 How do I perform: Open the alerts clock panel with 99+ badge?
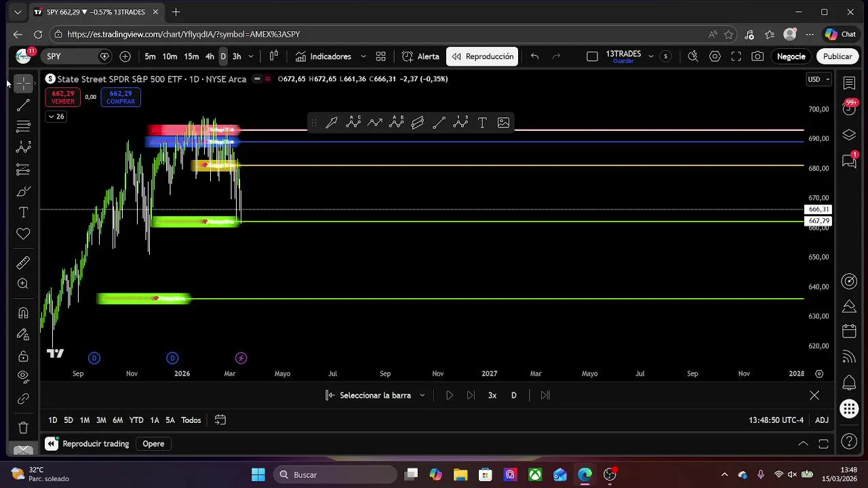849,108
